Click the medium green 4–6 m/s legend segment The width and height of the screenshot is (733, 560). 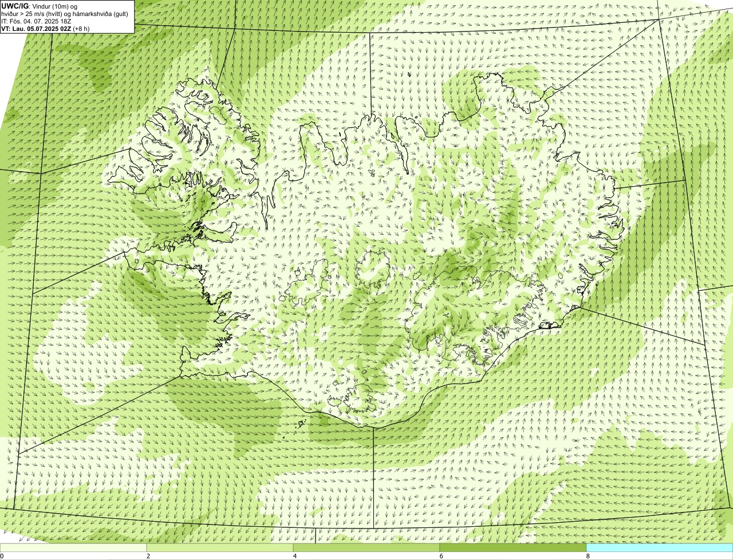tap(366, 547)
